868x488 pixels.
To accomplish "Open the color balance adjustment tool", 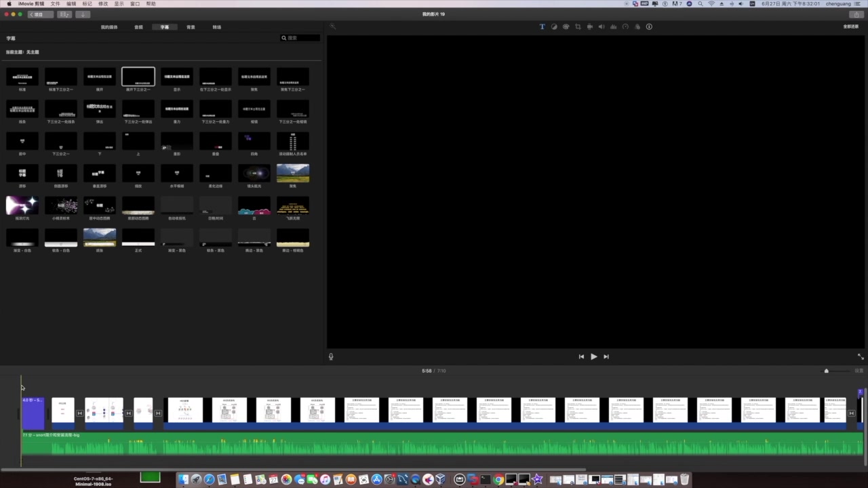I will (x=554, y=27).
